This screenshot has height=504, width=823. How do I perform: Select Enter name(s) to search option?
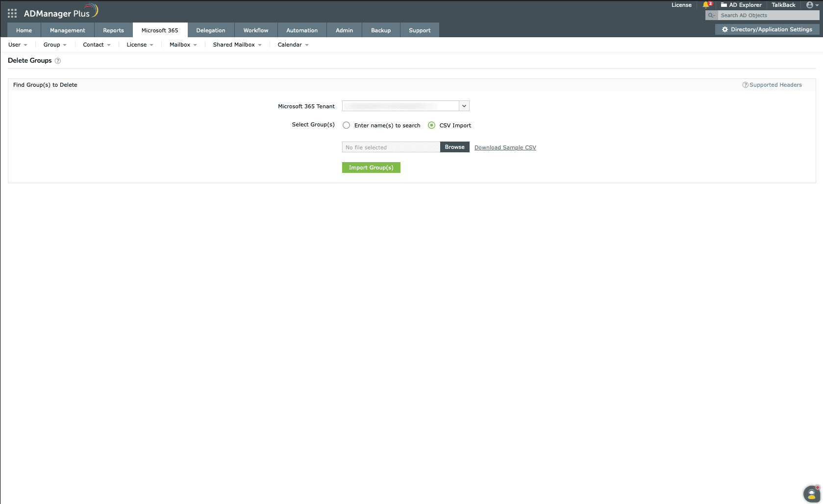pyautogui.click(x=347, y=125)
